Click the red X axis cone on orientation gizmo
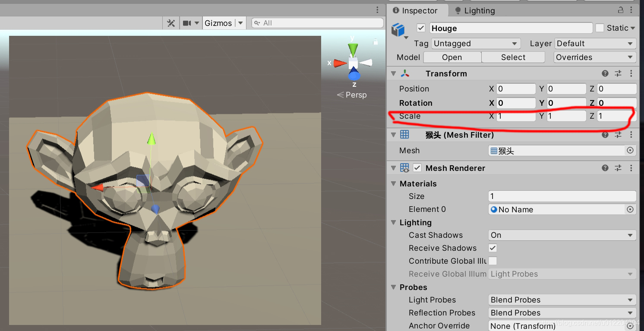This screenshot has width=644, height=331. click(x=340, y=63)
